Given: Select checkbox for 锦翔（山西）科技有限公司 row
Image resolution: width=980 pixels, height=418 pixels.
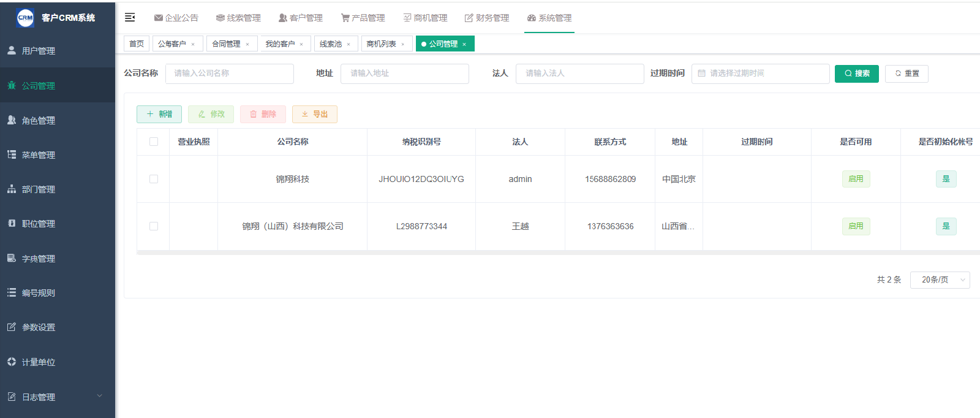Looking at the screenshot, I should click(154, 226).
